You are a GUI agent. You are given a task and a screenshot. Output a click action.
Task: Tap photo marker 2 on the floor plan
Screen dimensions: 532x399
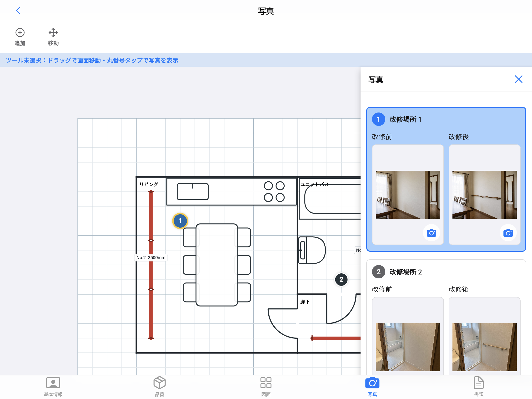click(x=341, y=279)
